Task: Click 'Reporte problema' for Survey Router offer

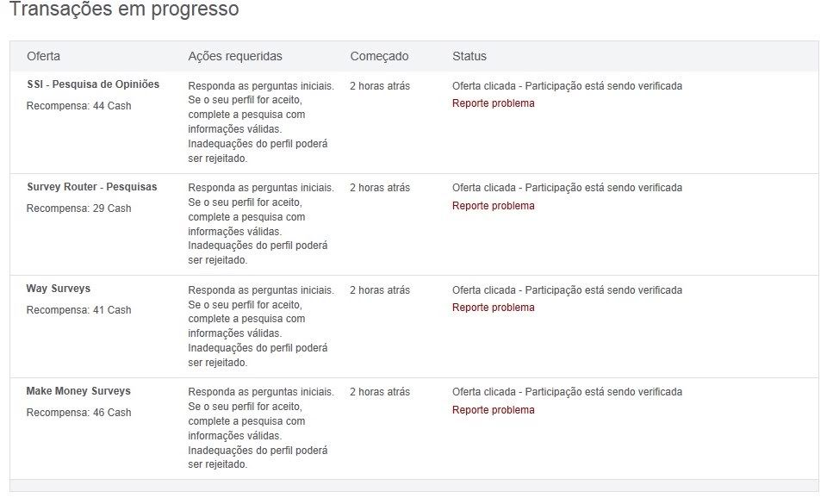Action: coord(493,206)
